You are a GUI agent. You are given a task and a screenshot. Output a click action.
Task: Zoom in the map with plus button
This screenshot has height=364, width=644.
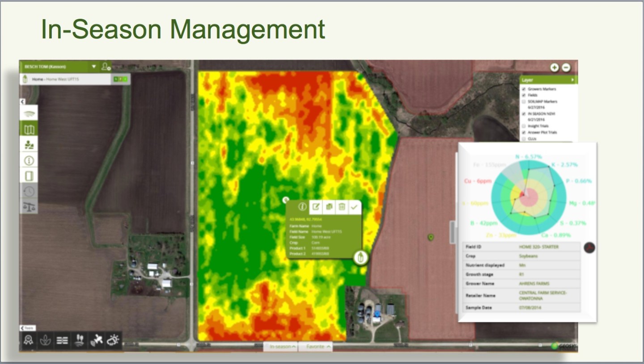(x=555, y=67)
